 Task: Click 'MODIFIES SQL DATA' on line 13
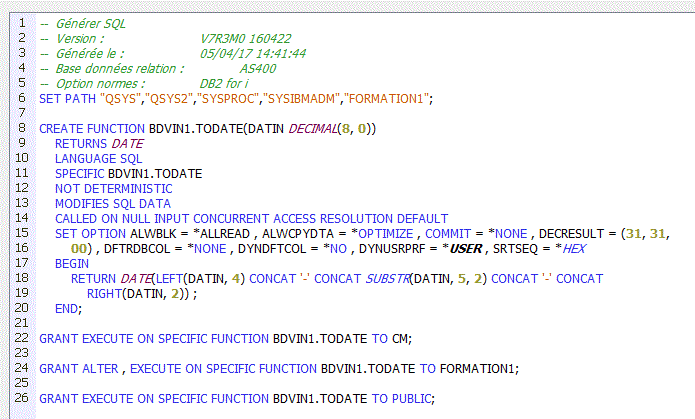click(113, 204)
